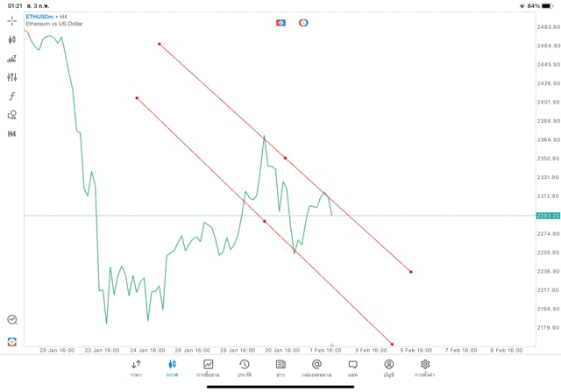Open the ประวัติ (history) tab

[x=244, y=367]
